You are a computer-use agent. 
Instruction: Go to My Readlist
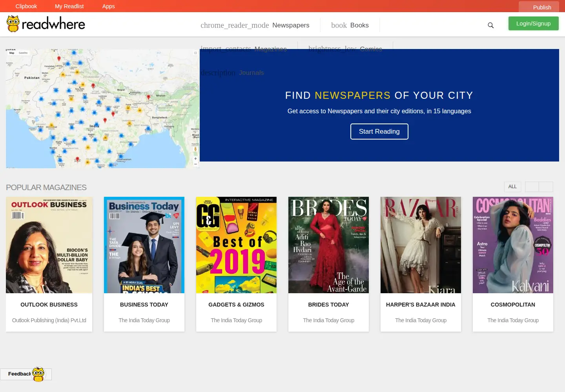pos(69,6)
